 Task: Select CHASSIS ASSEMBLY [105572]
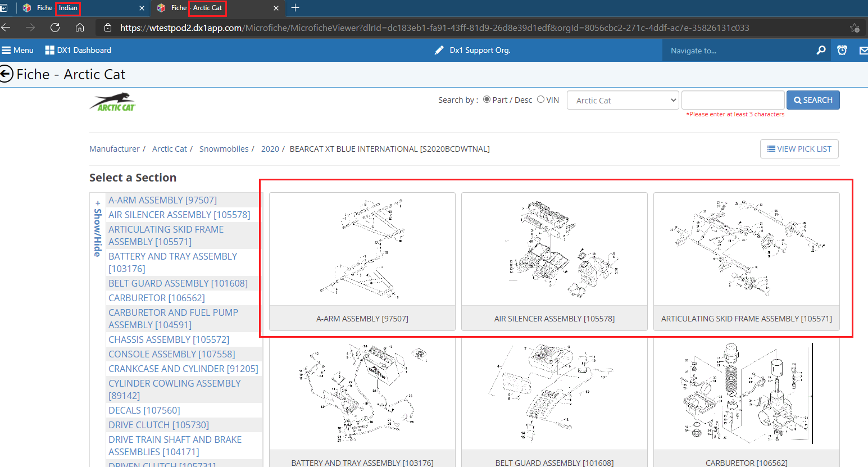pos(169,339)
